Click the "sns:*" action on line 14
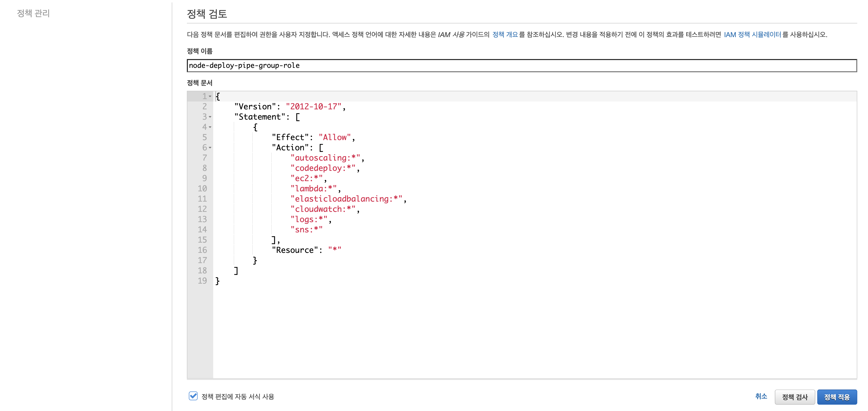The width and height of the screenshot is (868, 411). (x=306, y=230)
